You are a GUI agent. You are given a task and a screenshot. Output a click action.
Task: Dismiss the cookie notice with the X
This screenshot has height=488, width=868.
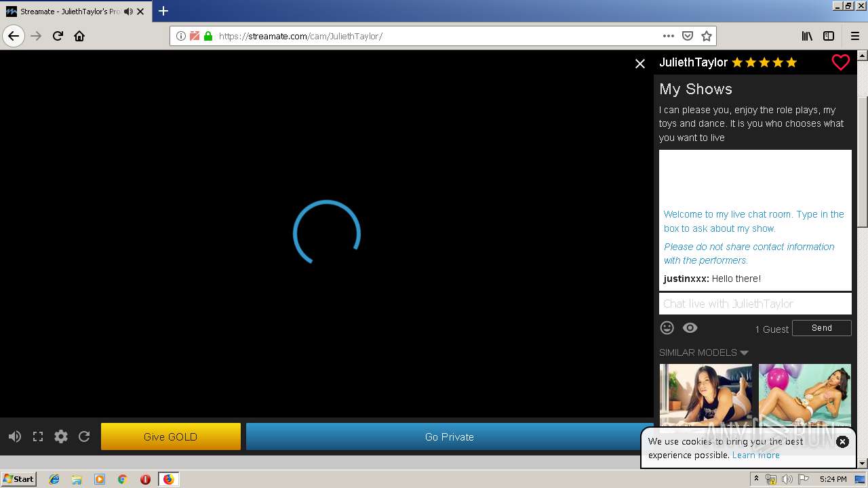[842, 442]
